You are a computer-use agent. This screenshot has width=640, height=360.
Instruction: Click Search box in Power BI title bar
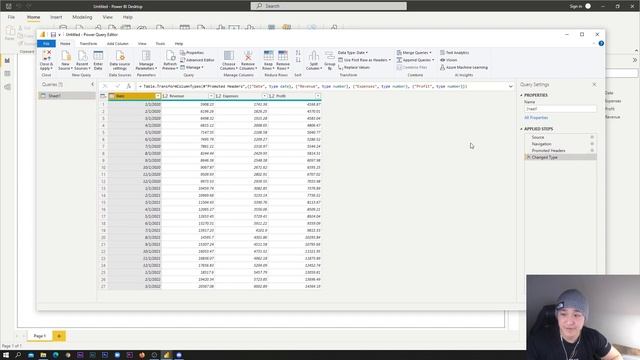329,6
